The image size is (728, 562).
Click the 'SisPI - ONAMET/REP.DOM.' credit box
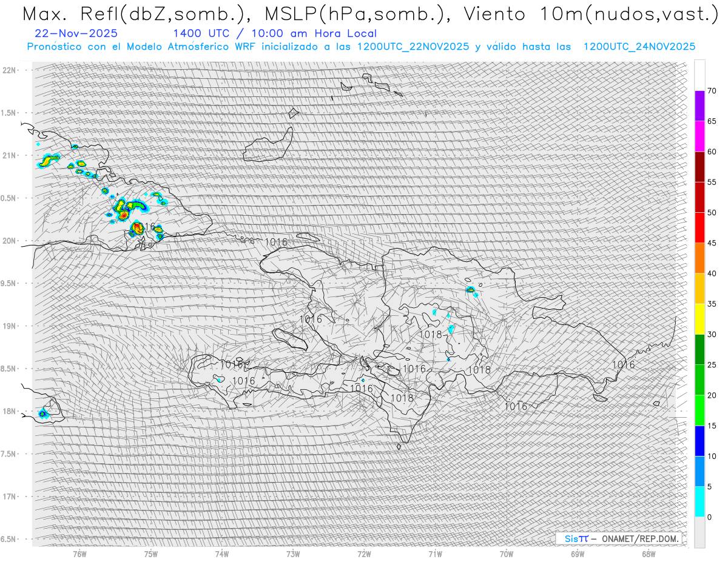618,538
